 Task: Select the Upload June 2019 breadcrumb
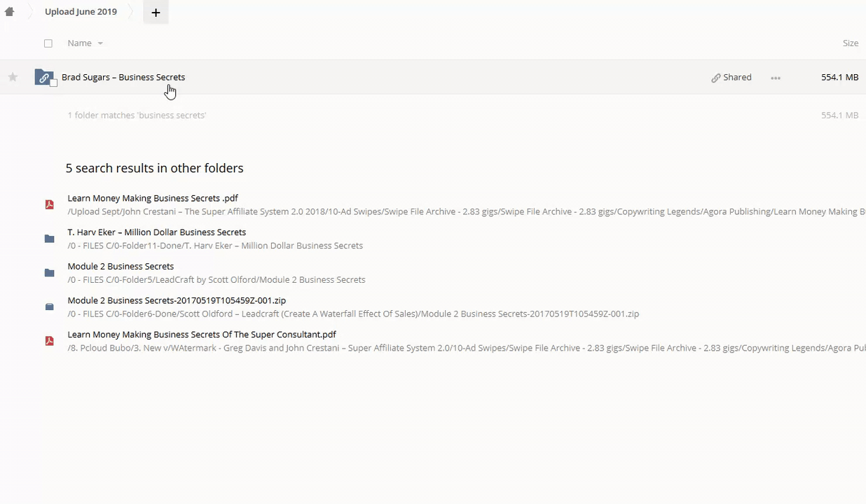click(81, 12)
